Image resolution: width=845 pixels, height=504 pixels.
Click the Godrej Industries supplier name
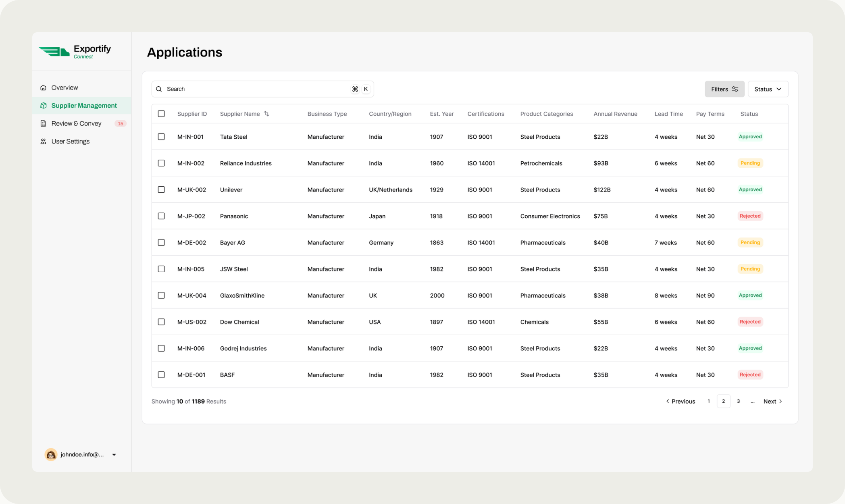click(243, 348)
